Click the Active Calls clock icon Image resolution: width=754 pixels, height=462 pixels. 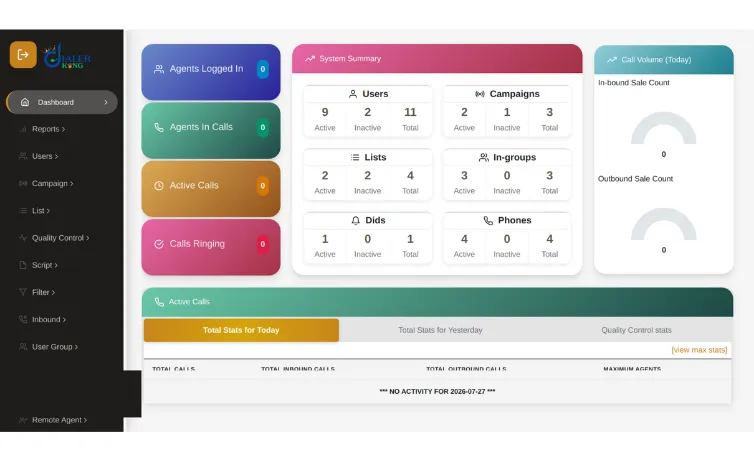[159, 186]
